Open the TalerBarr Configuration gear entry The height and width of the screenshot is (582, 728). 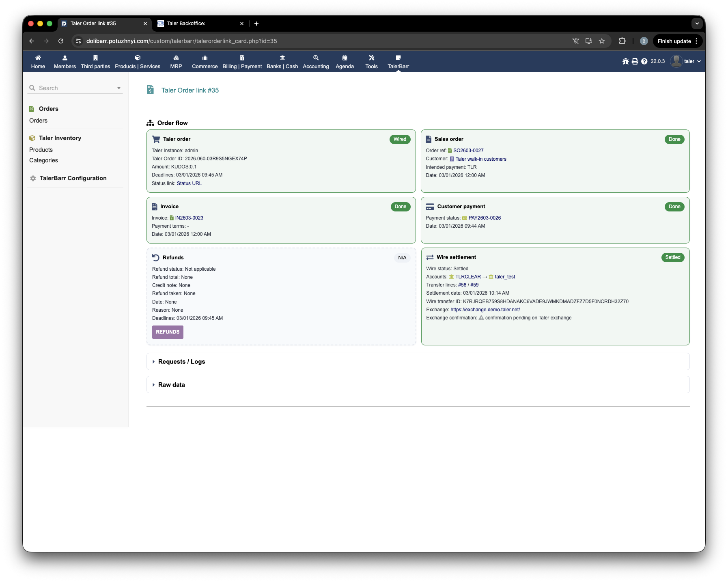(x=73, y=178)
